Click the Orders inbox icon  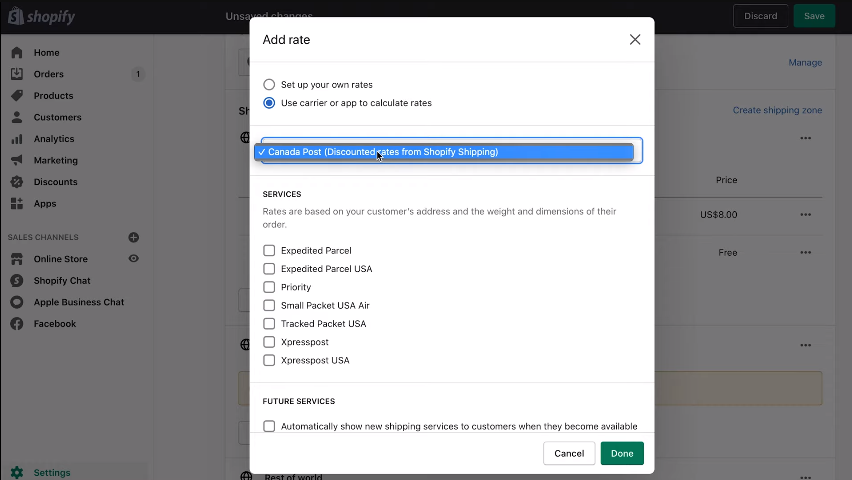pos(17,74)
